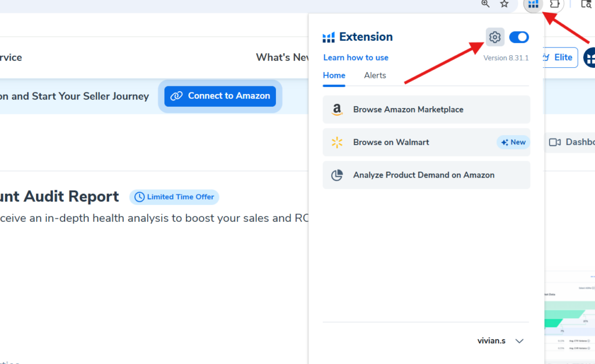Switch to the Alerts tab

pos(375,75)
